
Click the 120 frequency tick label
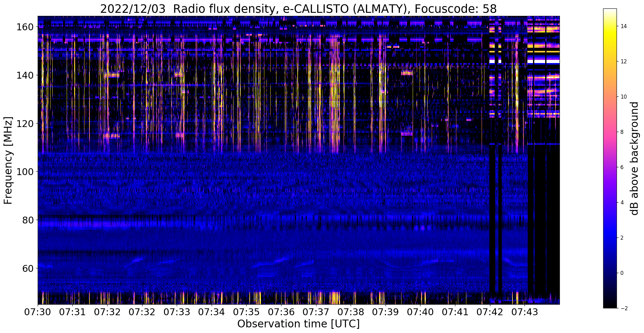25,124
